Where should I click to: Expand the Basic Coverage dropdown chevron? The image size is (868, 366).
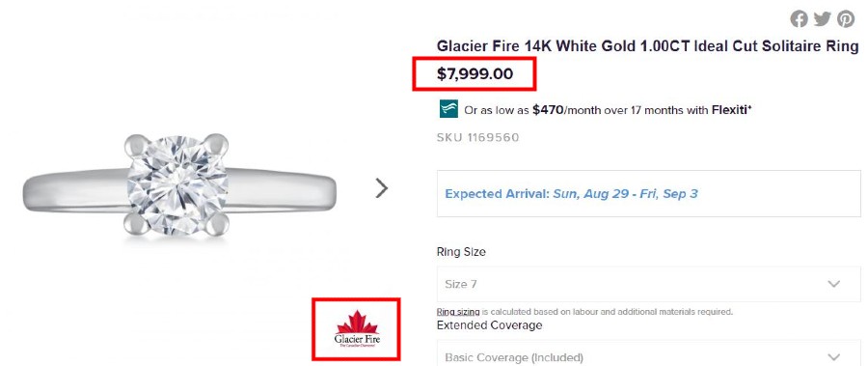coord(833,356)
